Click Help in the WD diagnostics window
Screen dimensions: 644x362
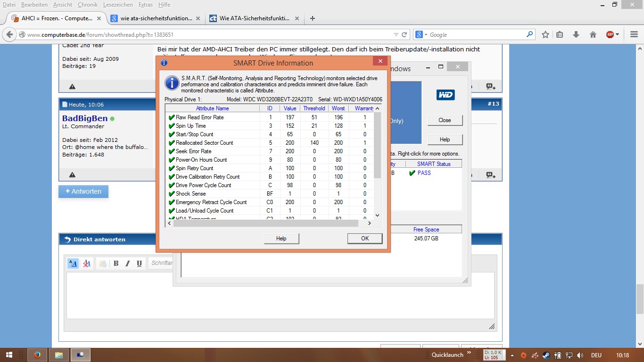point(445,140)
